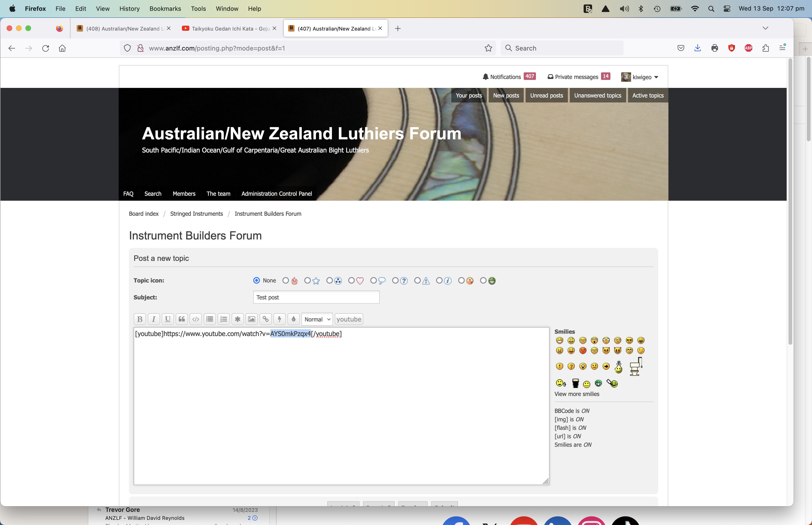Switch to the Taikyoku Gedan Ichi Kata tab
Image resolution: width=812 pixels, height=525 pixels.
click(229, 28)
